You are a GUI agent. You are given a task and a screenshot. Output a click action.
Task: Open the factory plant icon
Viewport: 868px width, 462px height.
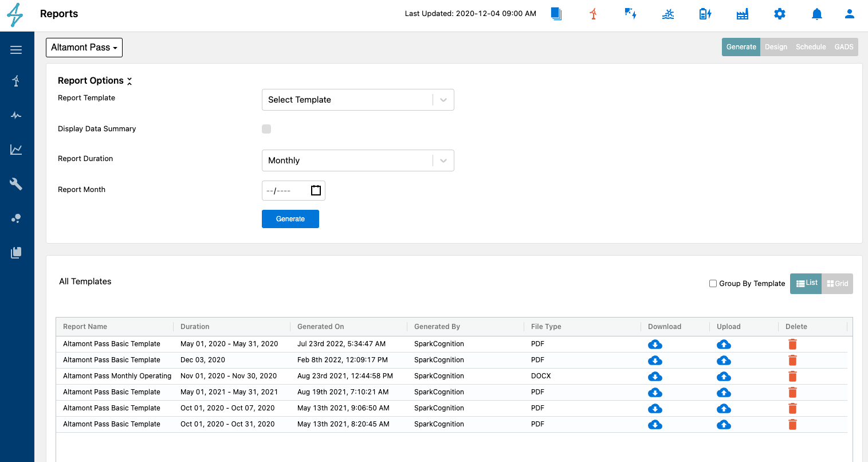pyautogui.click(x=743, y=14)
